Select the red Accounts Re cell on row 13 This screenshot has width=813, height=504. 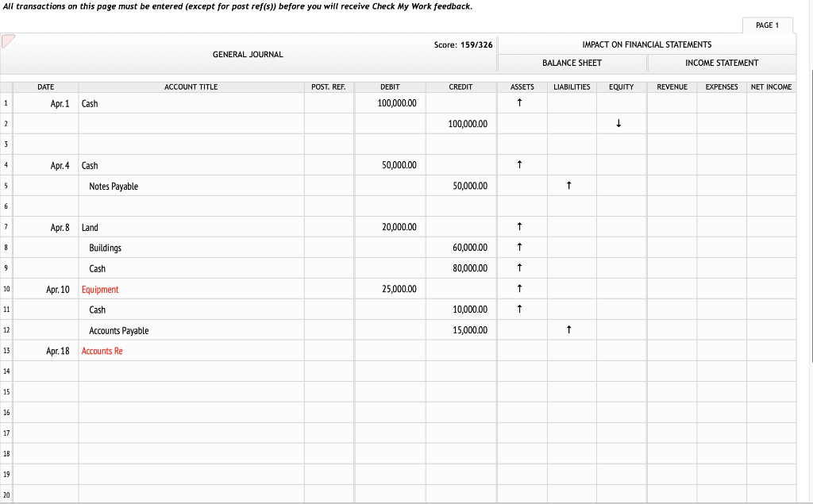[102, 350]
